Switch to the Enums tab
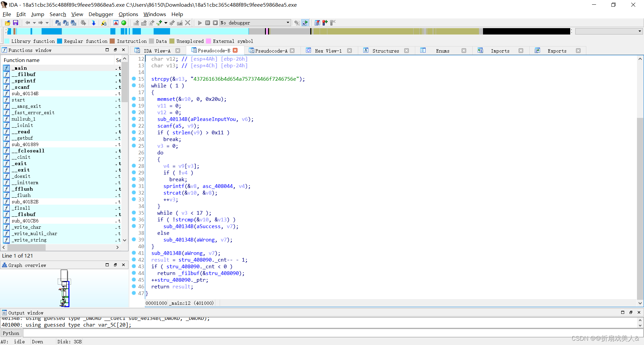Image resolution: width=644 pixels, height=345 pixels. [x=442, y=51]
